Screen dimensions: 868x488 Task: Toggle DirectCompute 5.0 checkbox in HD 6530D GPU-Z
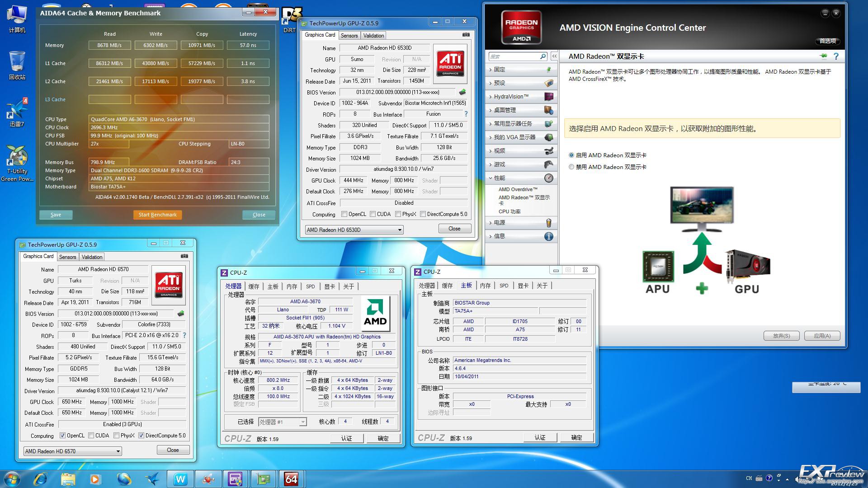click(x=423, y=214)
